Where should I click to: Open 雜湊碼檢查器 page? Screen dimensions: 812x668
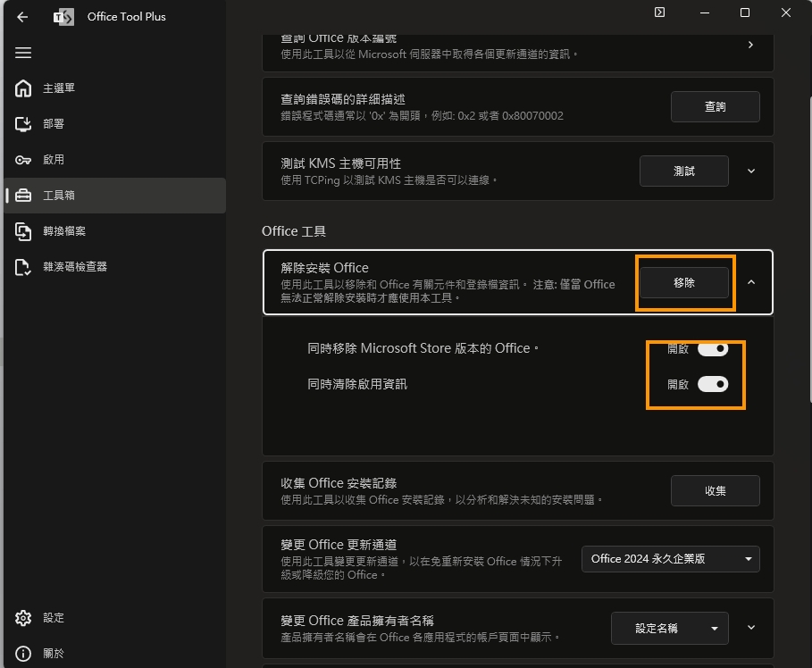tap(115, 267)
